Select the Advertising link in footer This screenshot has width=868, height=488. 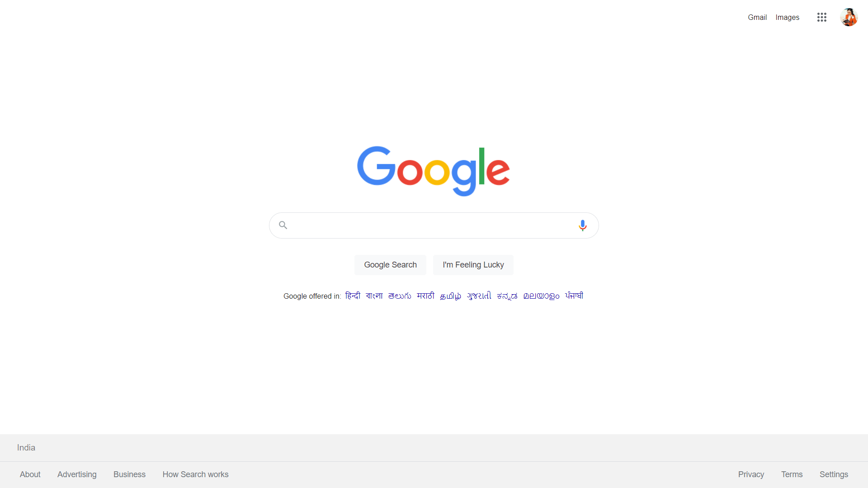77,474
